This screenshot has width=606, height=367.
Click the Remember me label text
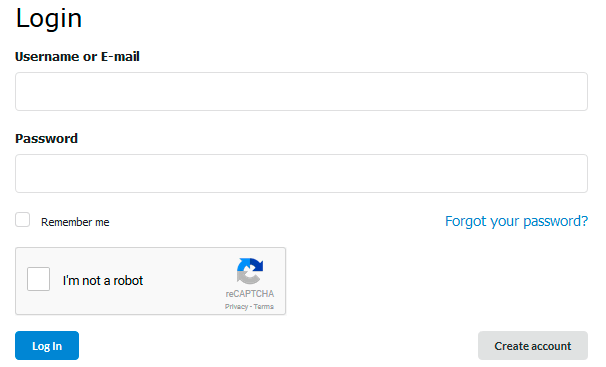click(x=75, y=222)
